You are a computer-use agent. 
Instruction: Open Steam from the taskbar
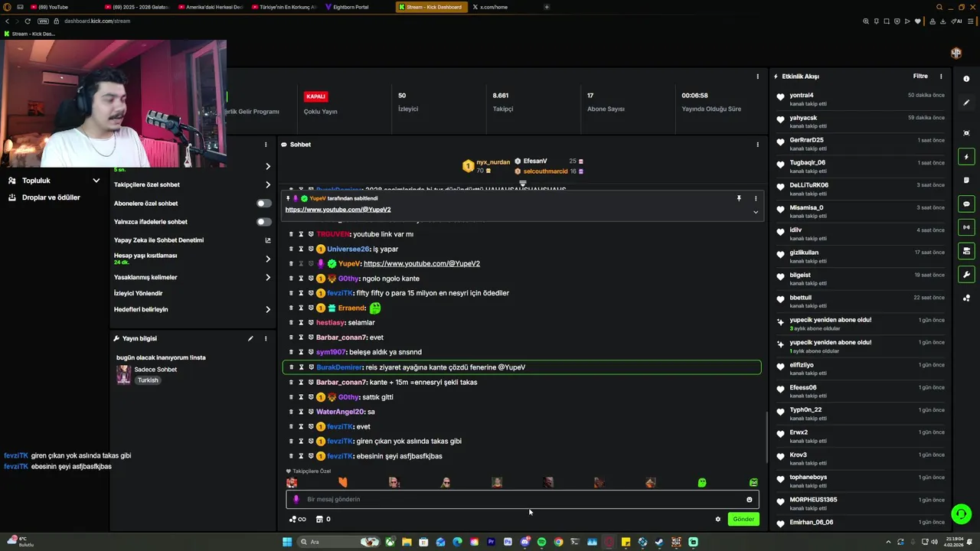click(x=659, y=542)
